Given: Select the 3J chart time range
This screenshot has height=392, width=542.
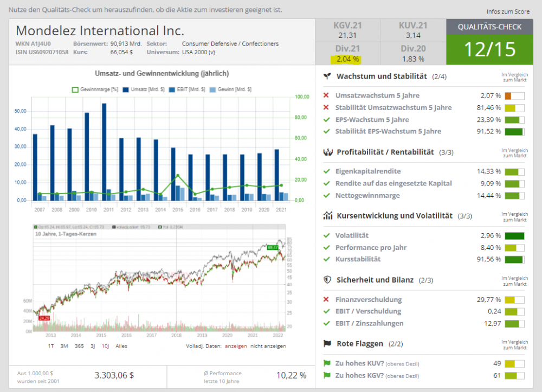Looking at the screenshot, I should click(93, 346).
